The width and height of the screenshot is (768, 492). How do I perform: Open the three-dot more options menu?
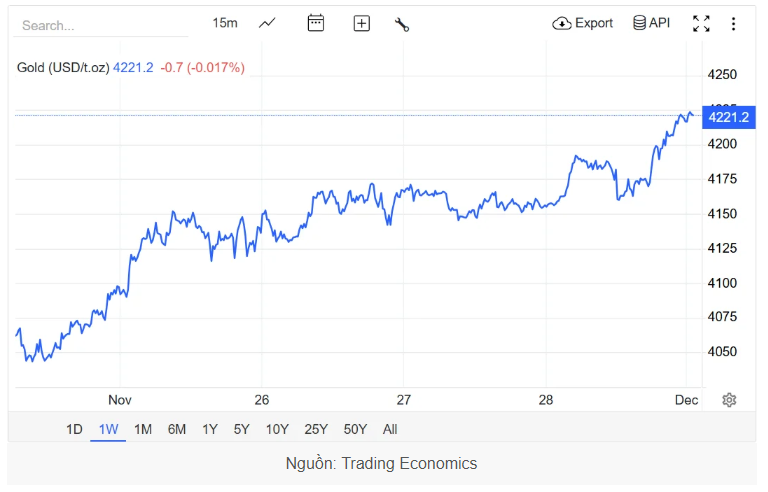733,24
